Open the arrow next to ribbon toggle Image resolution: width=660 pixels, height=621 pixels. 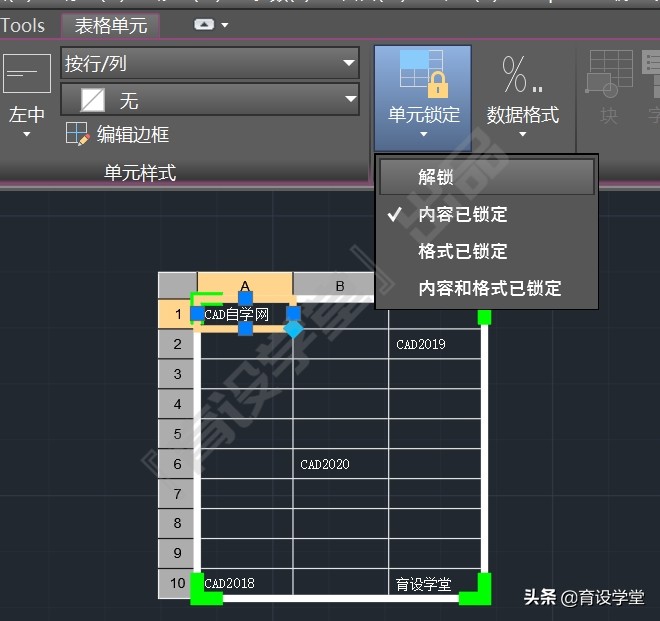pyautogui.click(x=225, y=25)
